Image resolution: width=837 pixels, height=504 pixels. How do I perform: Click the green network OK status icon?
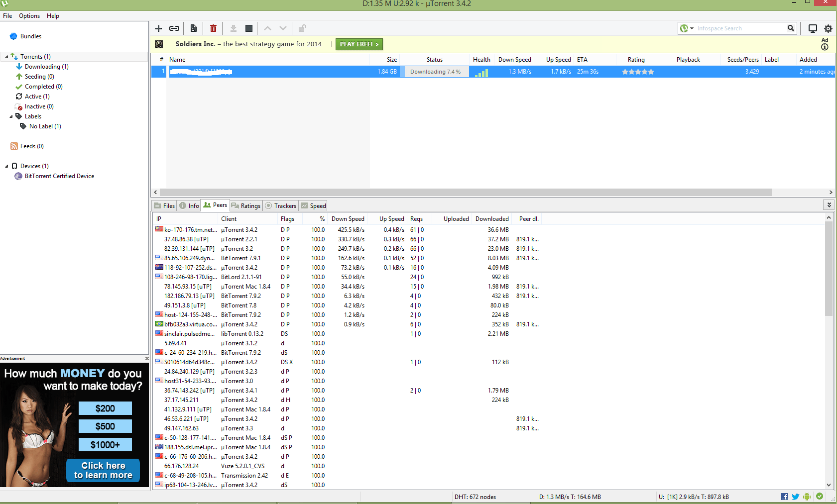click(820, 496)
